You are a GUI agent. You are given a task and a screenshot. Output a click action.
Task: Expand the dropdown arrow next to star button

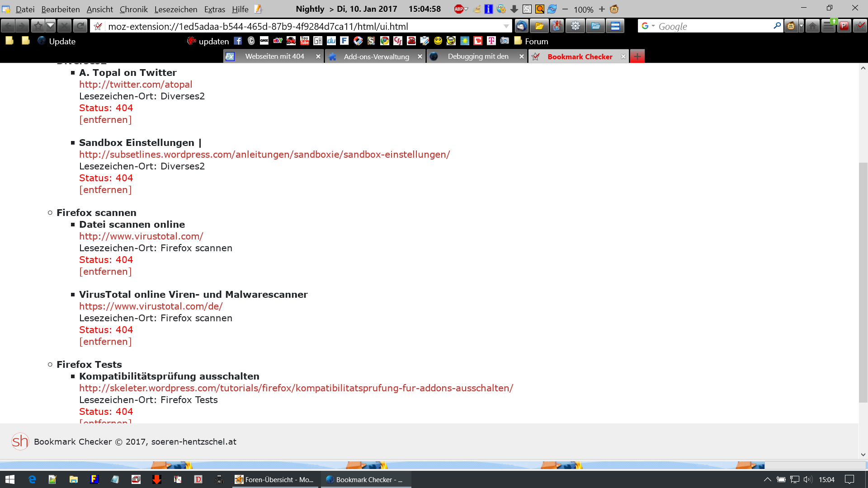[x=51, y=26]
